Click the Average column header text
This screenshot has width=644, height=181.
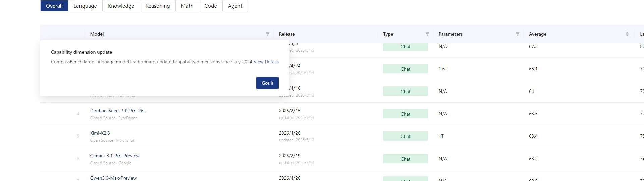(538, 34)
